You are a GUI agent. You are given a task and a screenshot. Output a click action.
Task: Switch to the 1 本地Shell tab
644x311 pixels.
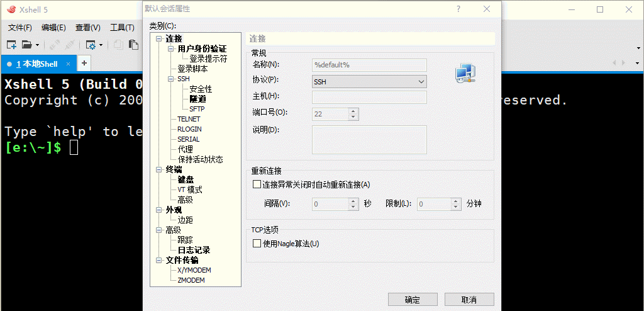point(37,64)
